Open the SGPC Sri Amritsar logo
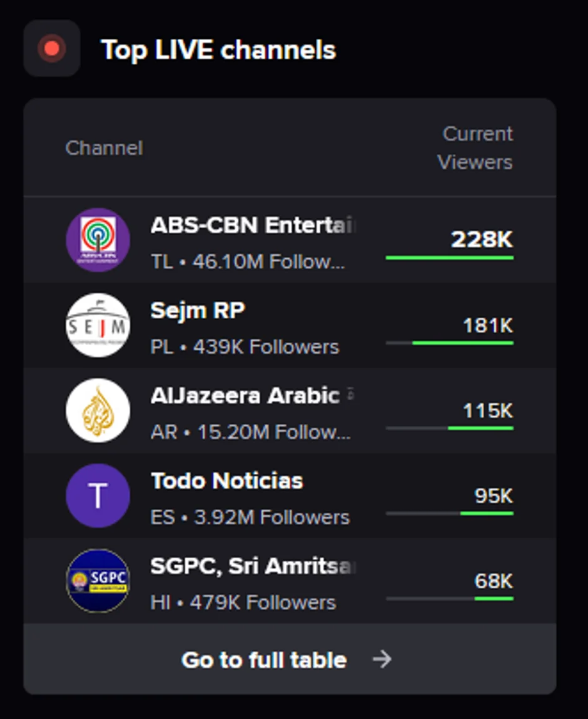Screen dimensions: 588x719 [98, 581]
